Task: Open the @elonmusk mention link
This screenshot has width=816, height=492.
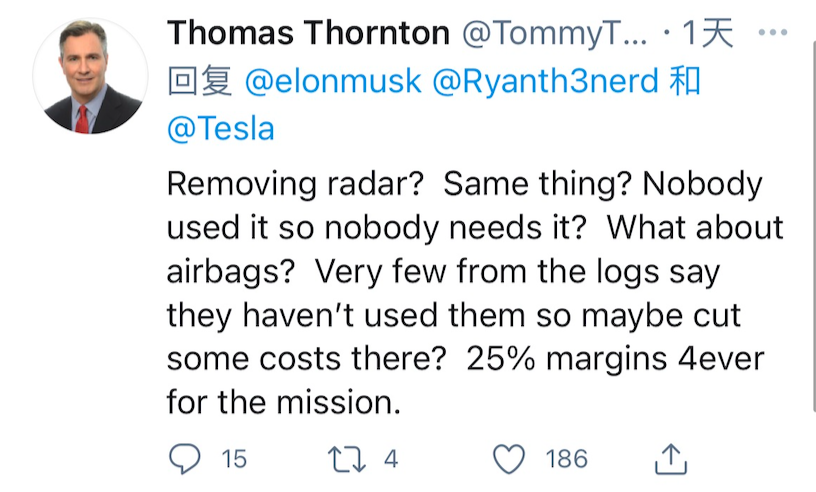Action: [x=334, y=82]
